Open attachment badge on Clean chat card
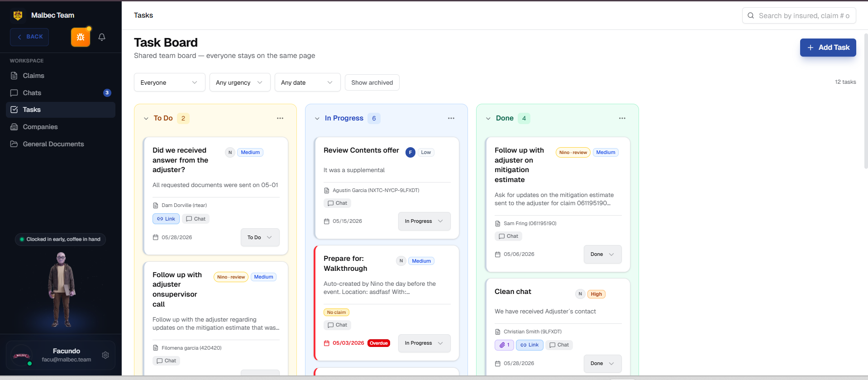 coord(504,345)
